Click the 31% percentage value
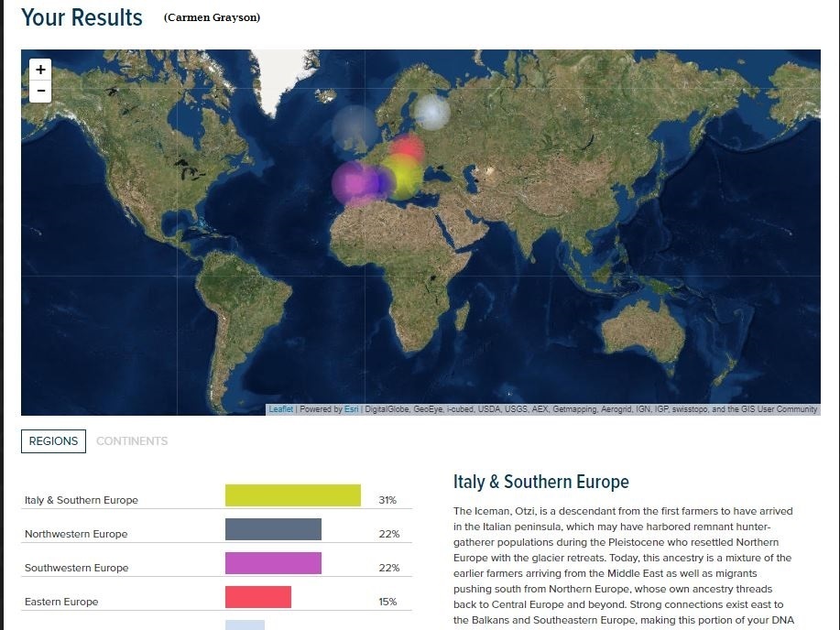This screenshot has width=840, height=630. tap(388, 500)
